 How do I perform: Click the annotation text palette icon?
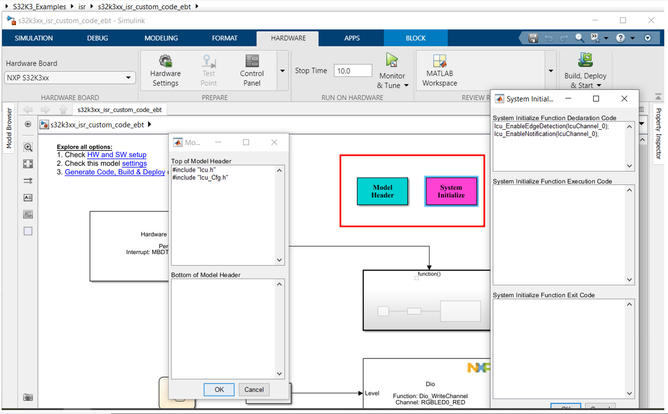point(28,198)
